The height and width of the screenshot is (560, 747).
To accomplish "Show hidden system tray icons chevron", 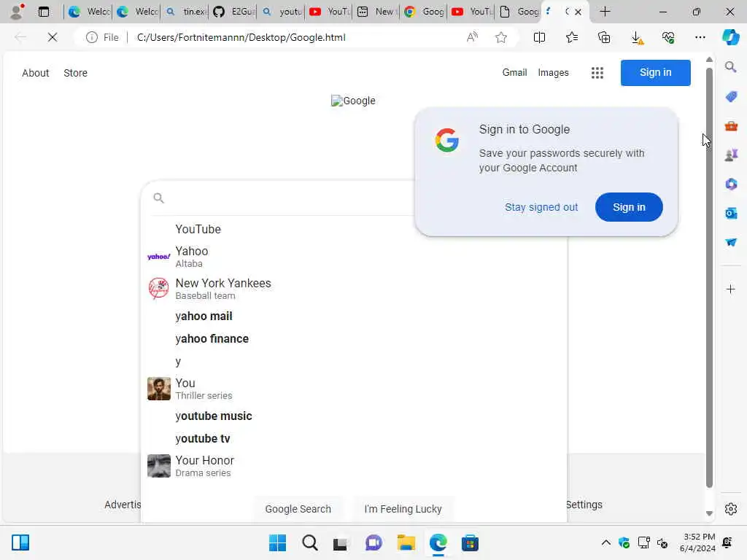I will (x=605, y=542).
